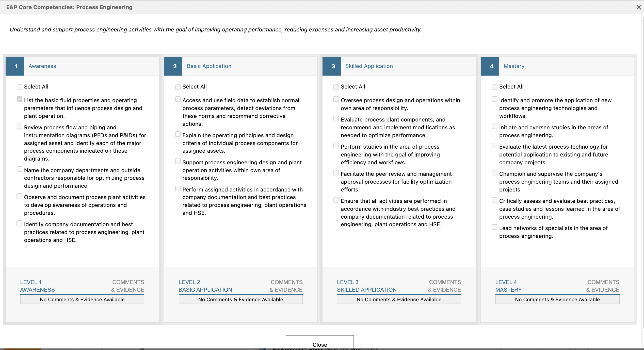Image resolution: width=644 pixels, height=350 pixels.
Task: Close the dialog with the X icon
Action: 639,7
